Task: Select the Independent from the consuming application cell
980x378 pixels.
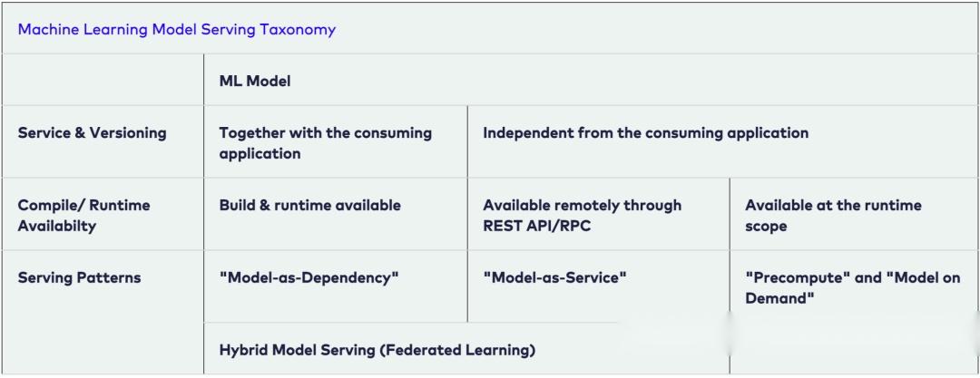Action: pos(722,141)
